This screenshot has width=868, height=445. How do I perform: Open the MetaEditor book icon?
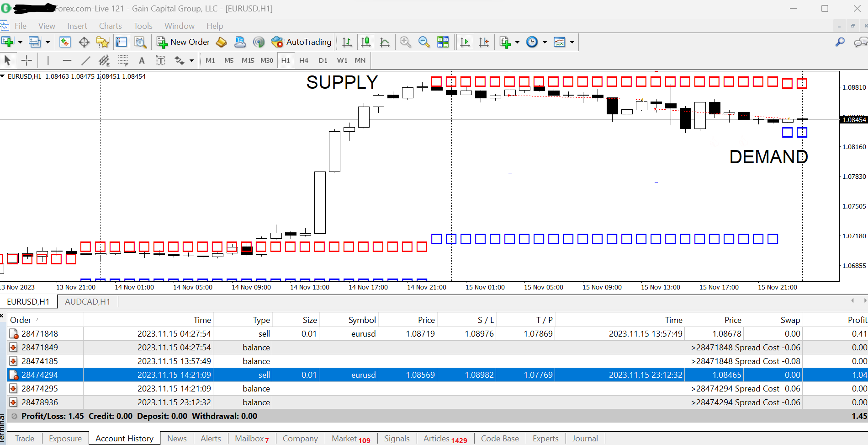(x=221, y=42)
